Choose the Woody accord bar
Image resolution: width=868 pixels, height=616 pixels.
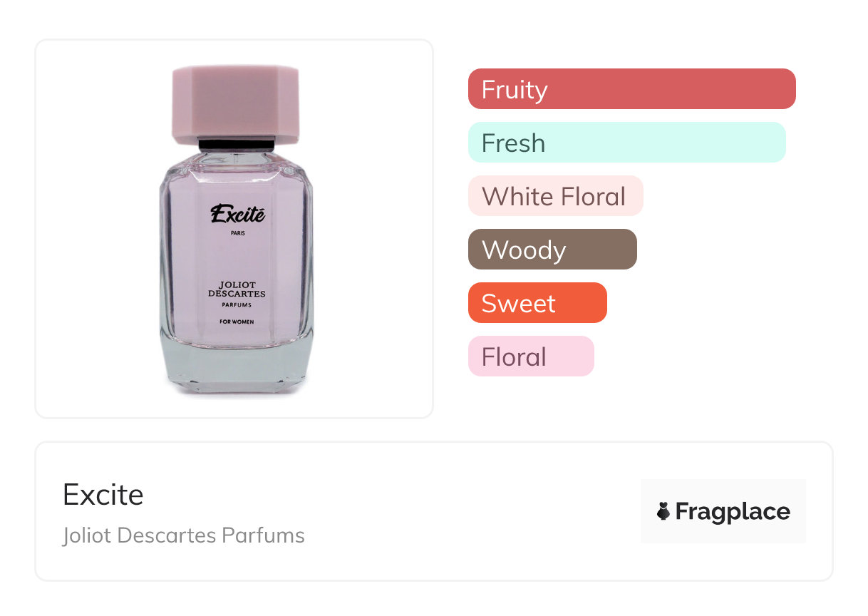pos(552,250)
